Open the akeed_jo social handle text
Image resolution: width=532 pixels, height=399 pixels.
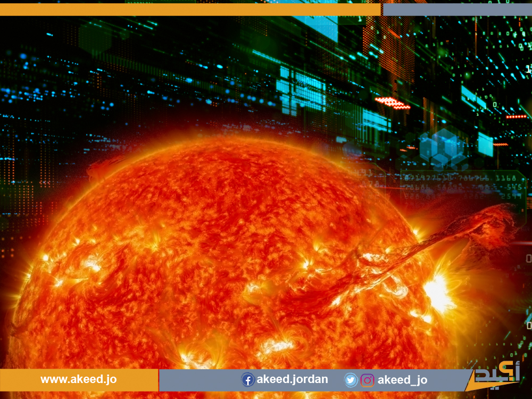[x=402, y=380]
